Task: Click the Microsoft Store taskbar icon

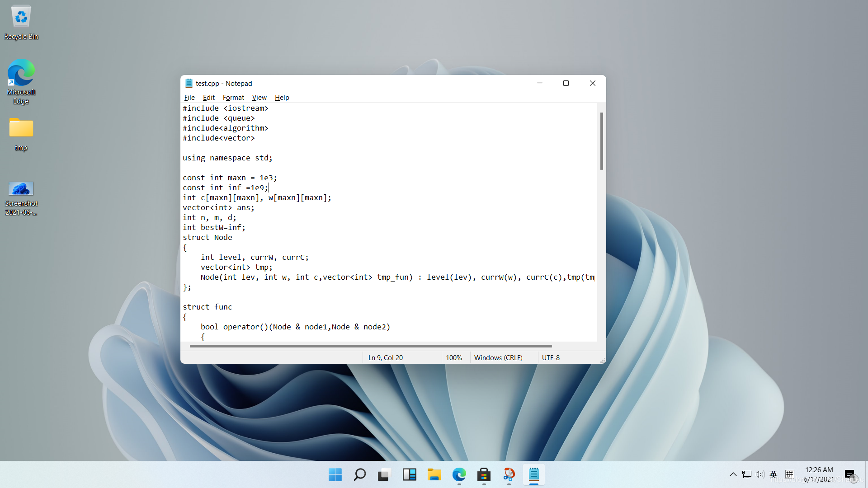Action: pos(483,474)
